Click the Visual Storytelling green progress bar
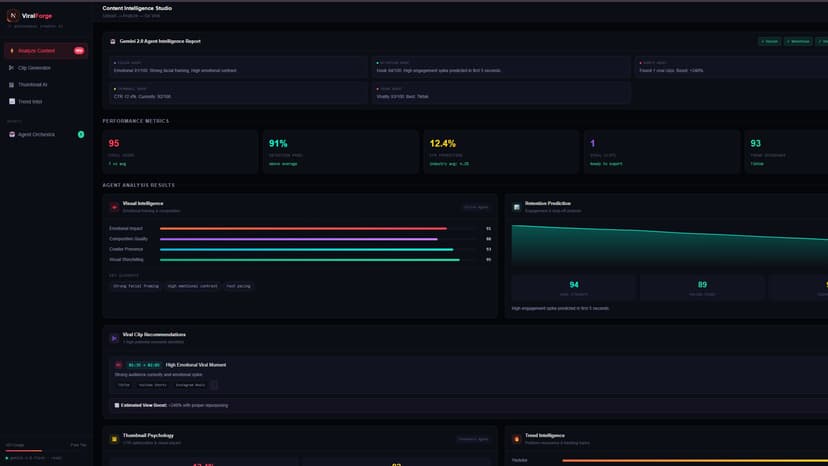 pos(309,260)
